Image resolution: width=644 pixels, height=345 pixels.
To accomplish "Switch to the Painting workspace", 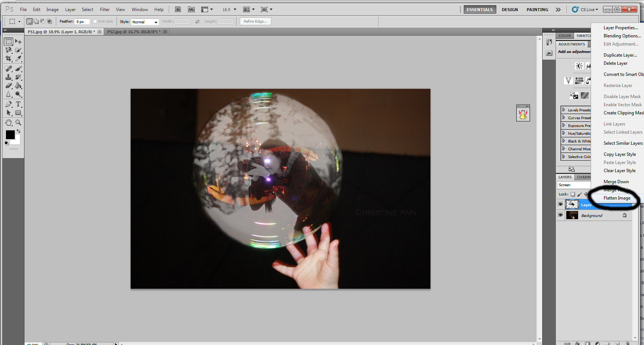I will coord(537,10).
